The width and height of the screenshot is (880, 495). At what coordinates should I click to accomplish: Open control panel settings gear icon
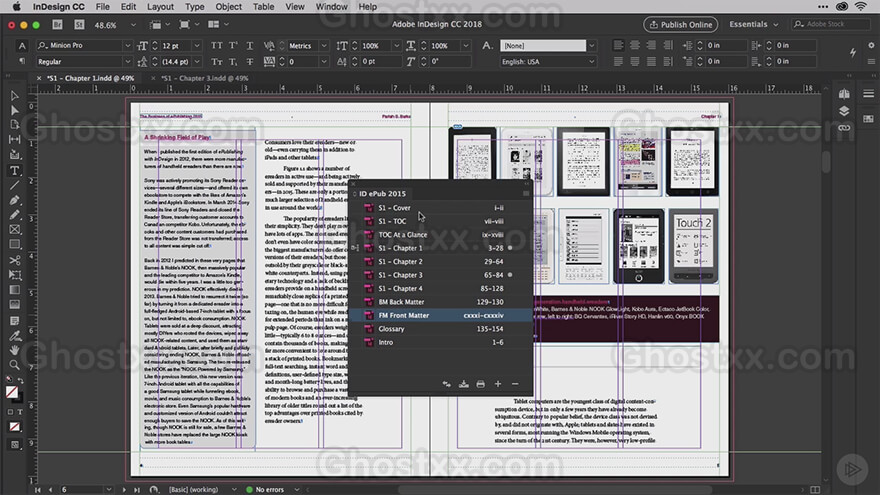click(871, 45)
